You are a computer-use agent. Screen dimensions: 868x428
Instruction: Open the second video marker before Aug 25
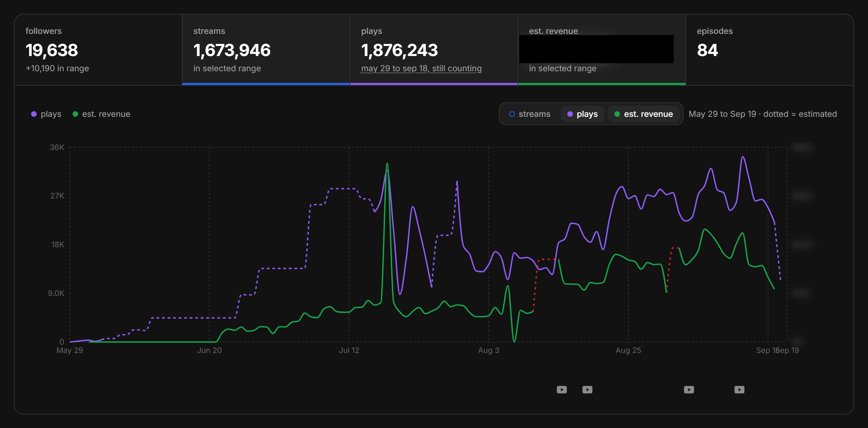587,390
